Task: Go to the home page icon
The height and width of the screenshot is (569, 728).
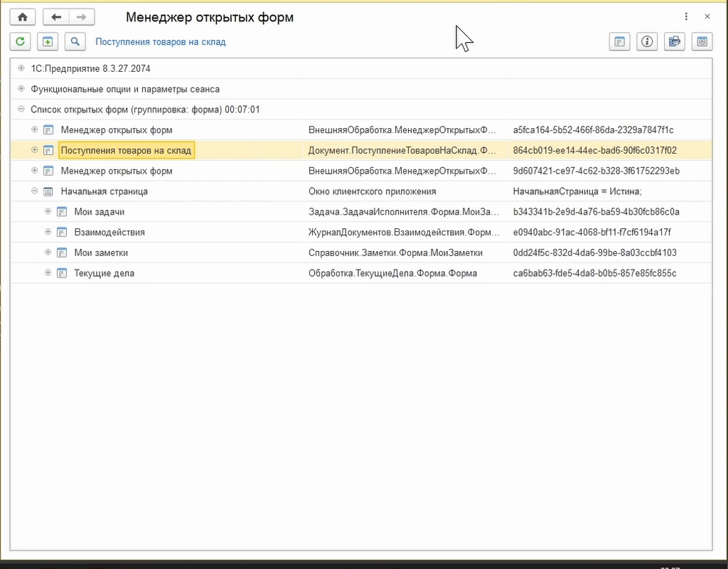Action: (x=22, y=17)
